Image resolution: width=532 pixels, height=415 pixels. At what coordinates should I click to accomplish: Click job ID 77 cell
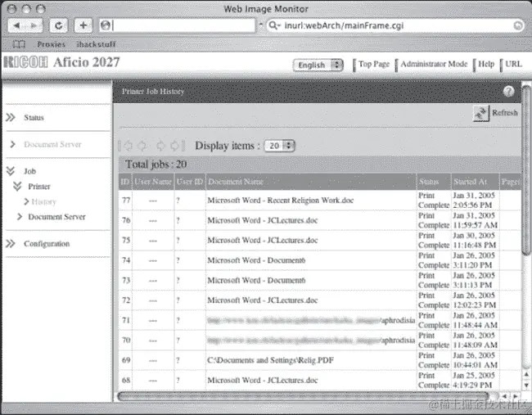tap(126, 201)
